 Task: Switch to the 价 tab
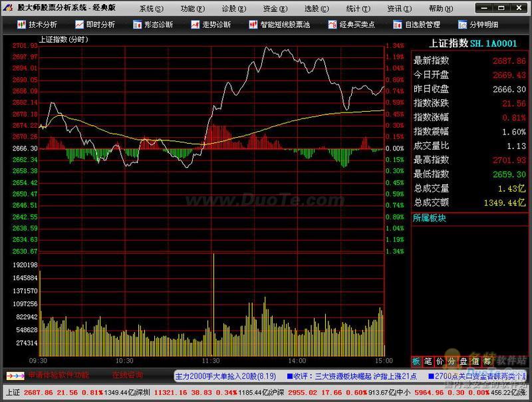point(440,361)
